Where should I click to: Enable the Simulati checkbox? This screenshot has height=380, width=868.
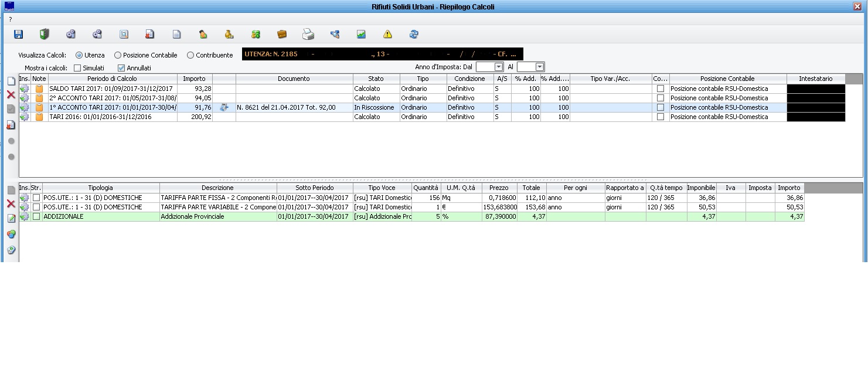(x=77, y=68)
